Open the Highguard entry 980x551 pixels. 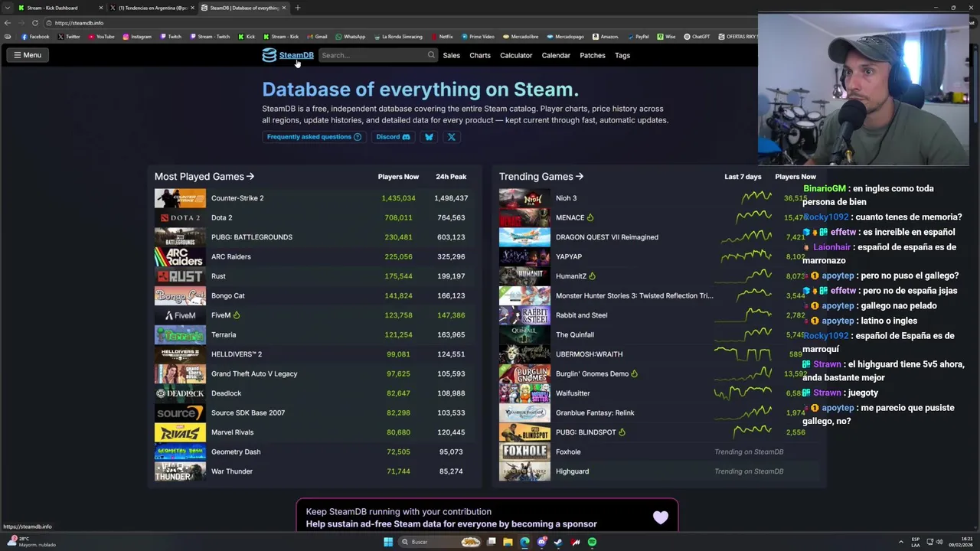[x=573, y=471]
